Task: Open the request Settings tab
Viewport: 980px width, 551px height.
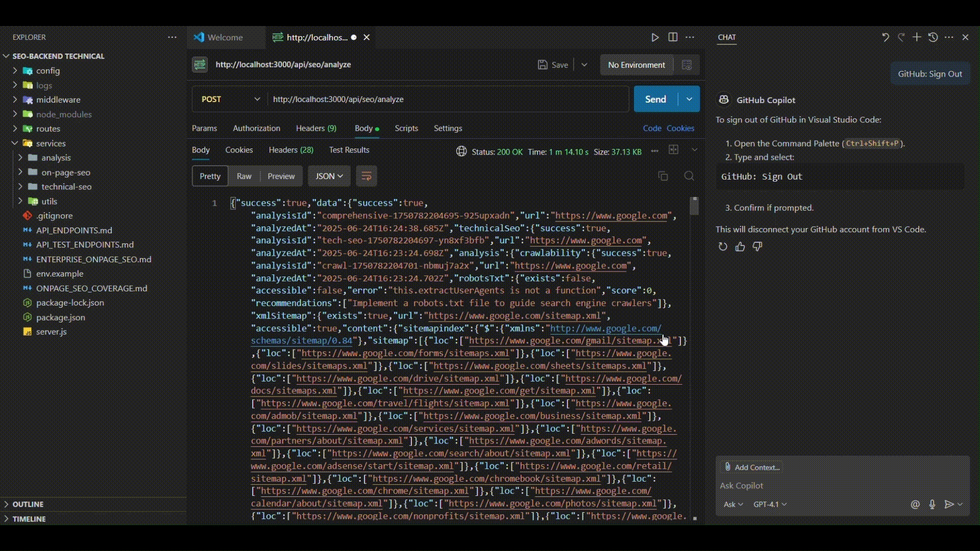Action: click(448, 128)
